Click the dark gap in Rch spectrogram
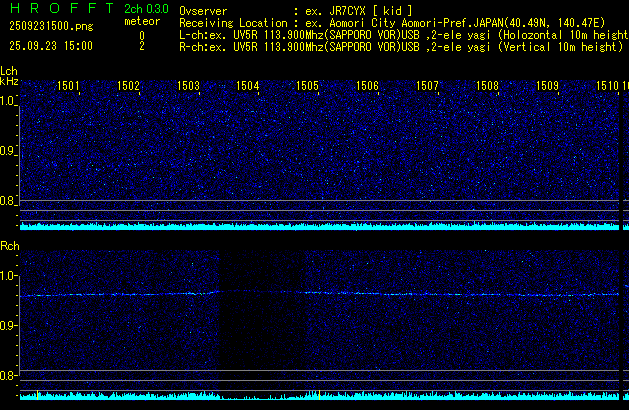The width and height of the screenshot is (629, 410). pyautogui.click(x=260, y=330)
